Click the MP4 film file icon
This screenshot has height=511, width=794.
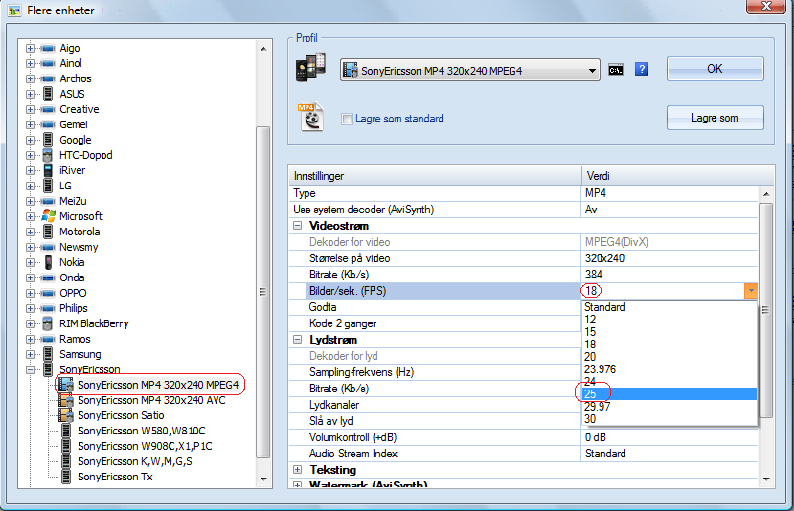tap(310, 117)
